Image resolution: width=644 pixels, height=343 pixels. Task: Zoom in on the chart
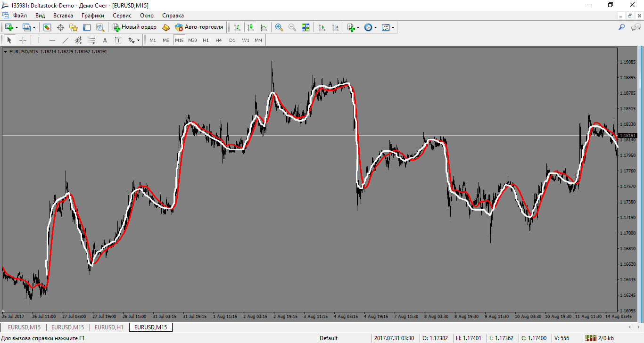279,27
